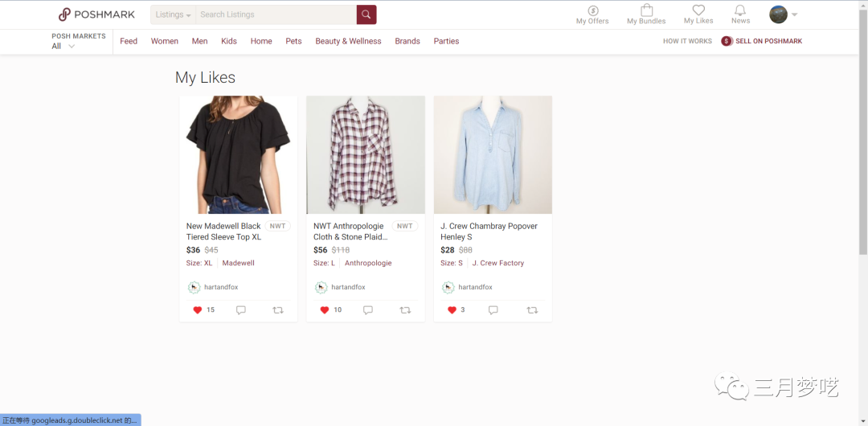The width and height of the screenshot is (868, 426).
Task: Click hartandfox username under Anthropologie shirt
Action: (348, 288)
